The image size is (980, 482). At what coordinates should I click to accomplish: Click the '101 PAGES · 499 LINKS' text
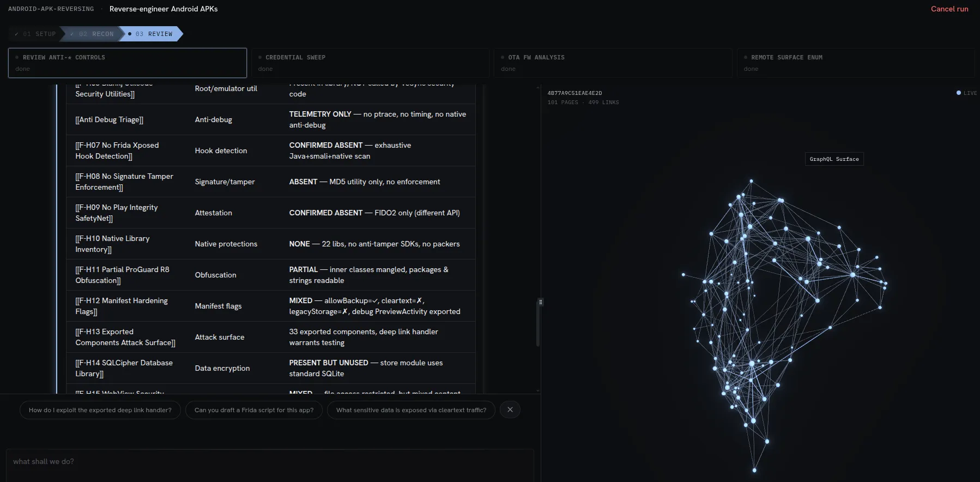[583, 103]
